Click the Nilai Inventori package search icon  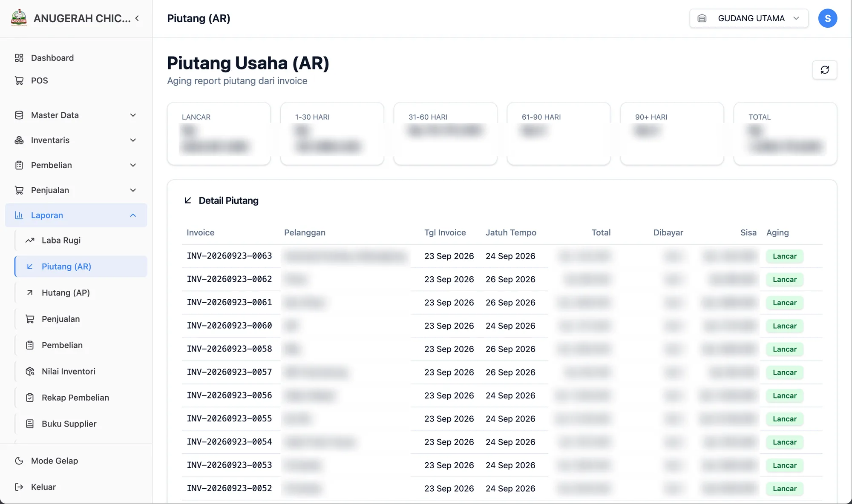[30, 372]
